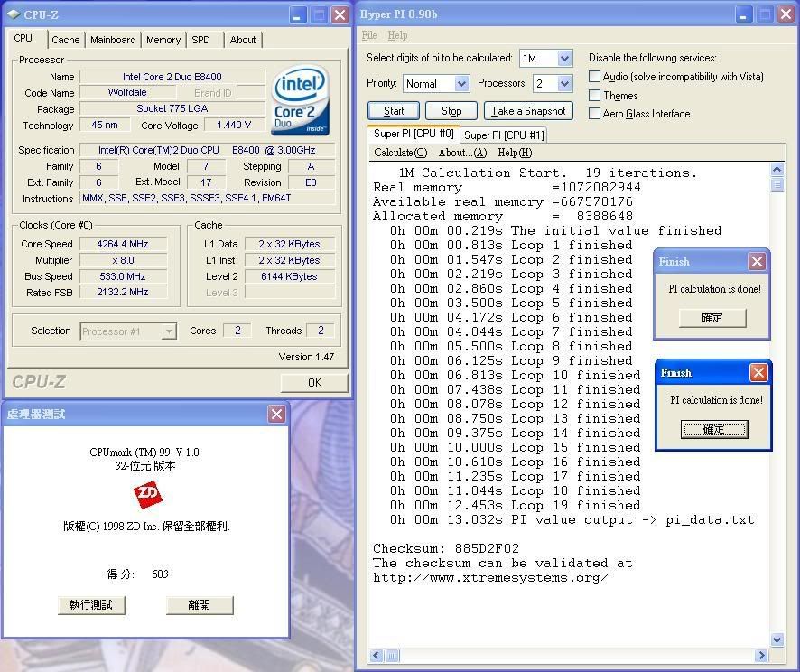Confirm the upper Finish dialog with 確定
The height and width of the screenshot is (672, 800).
pyautogui.click(x=712, y=318)
